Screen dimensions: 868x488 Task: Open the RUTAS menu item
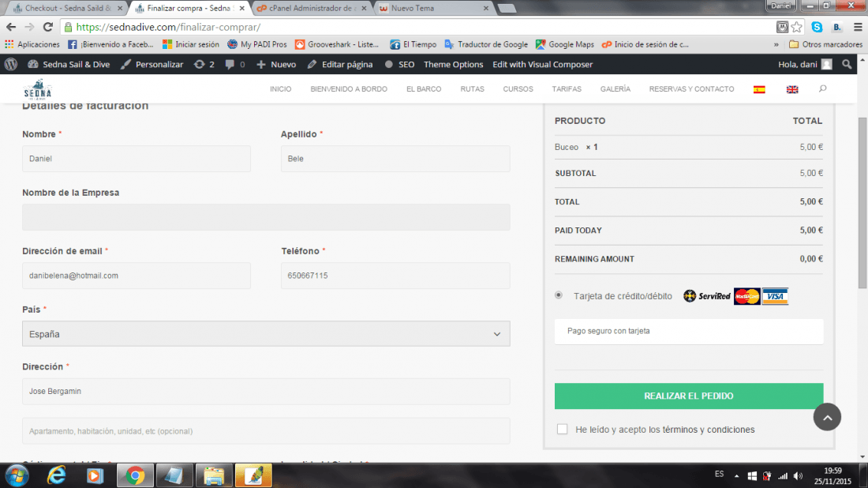click(x=472, y=89)
